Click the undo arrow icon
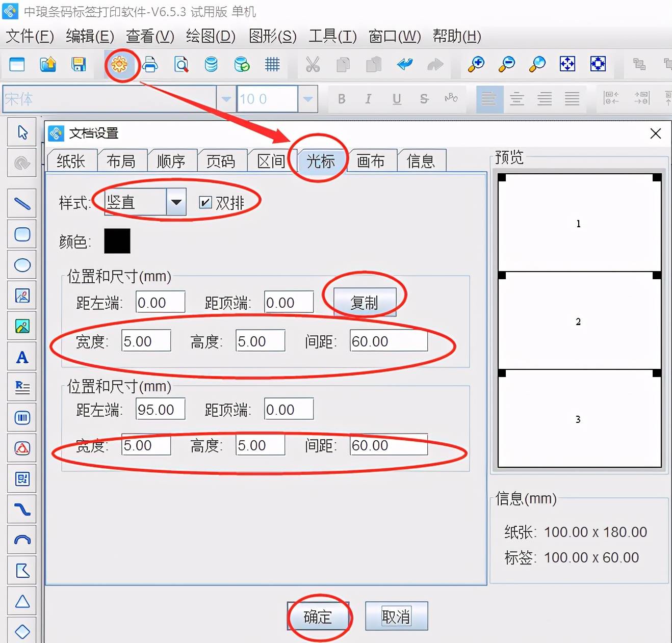The width and height of the screenshot is (672, 643). (x=405, y=64)
